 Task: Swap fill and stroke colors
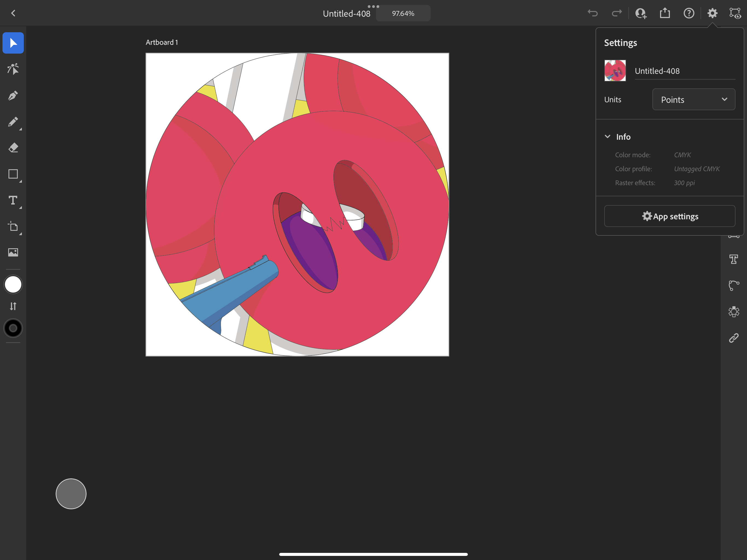point(13,306)
